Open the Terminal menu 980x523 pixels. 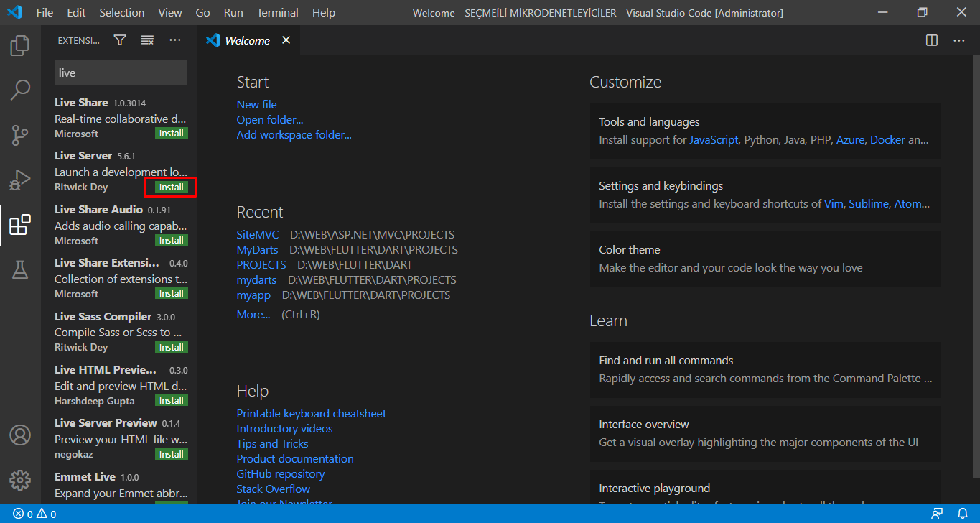click(278, 13)
